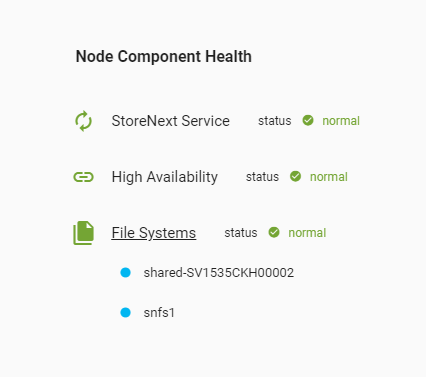Click the StoreNext Service refresh arrows icon
Viewport: 426px width, 377px height.
click(x=83, y=121)
